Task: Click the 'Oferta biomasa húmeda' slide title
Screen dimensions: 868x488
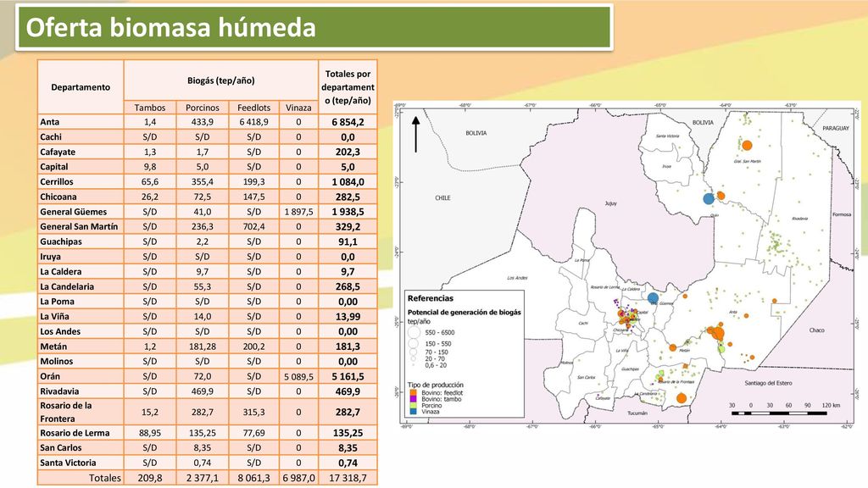Action: [170, 28]
